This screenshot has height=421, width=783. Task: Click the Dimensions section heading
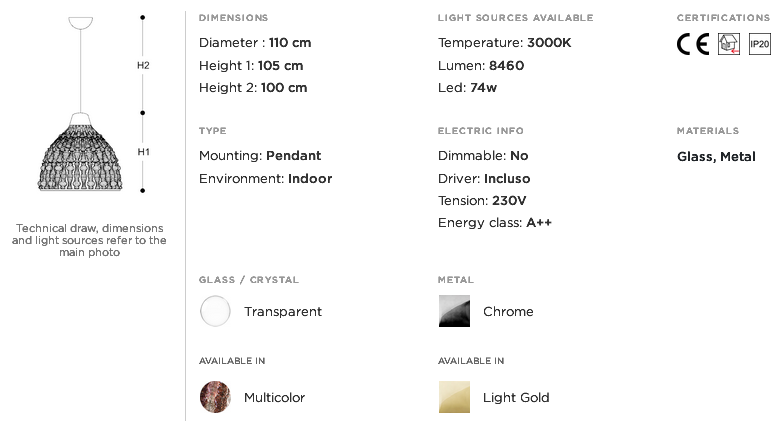(x=233, y=18)
